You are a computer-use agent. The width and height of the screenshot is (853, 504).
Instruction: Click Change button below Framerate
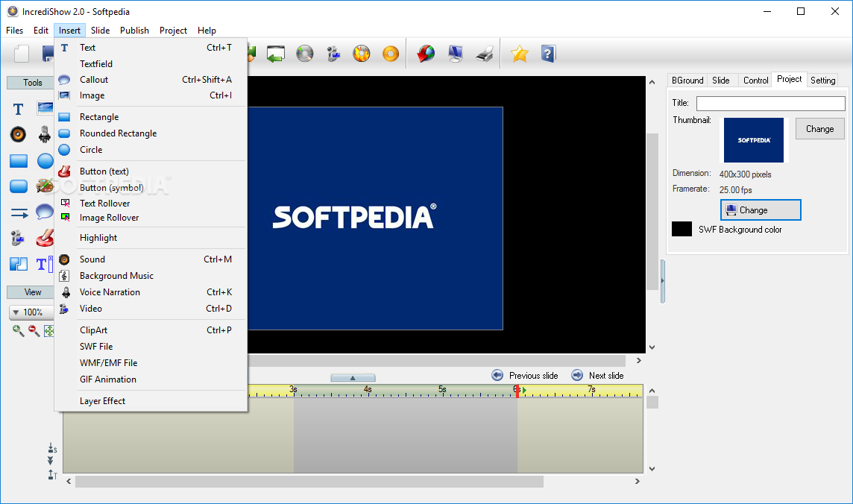(761, 210)
